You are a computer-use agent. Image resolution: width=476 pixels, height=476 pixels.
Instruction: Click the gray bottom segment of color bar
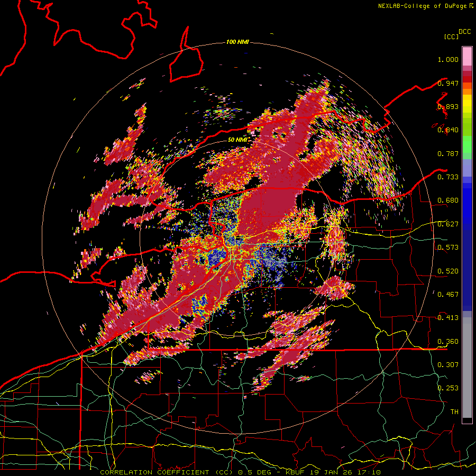click(x=467, y=368)
